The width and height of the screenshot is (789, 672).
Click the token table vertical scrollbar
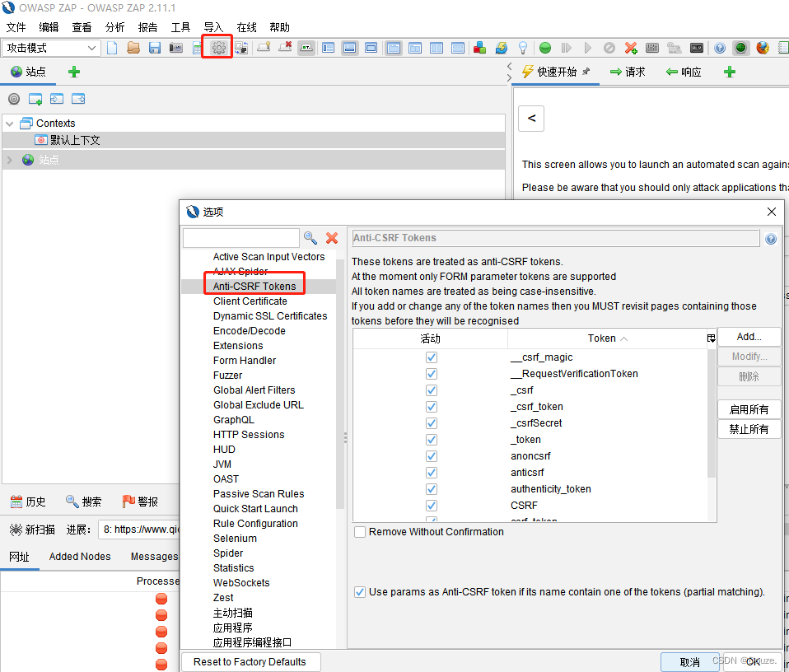click(712, 413)
